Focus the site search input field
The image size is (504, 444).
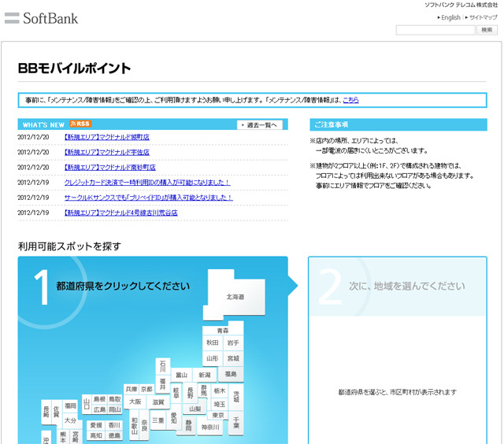435,30
